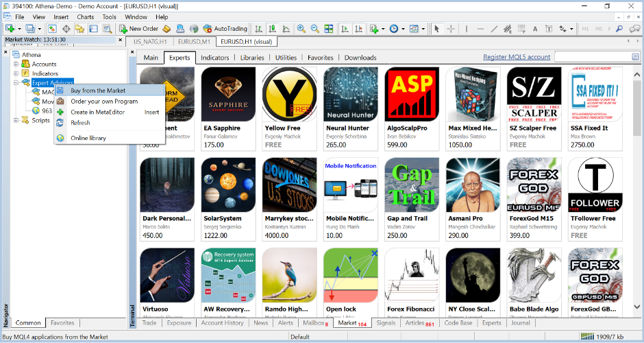This screenshot has width=644, height=343.
Task: Expand the Accounts tree node
Action: pyautogui.click(x=16, y=64)
